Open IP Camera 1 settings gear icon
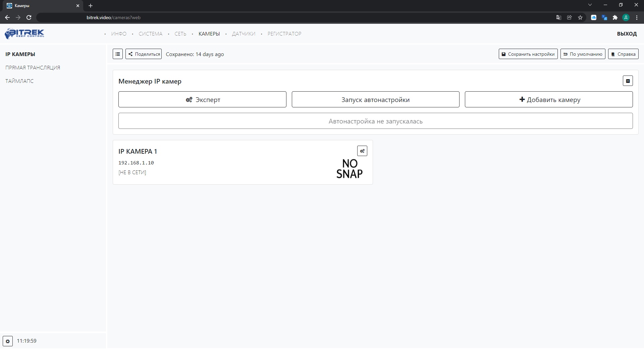Image resolution: width=644 pixels, height=349 pixels. tap(362, 151)
